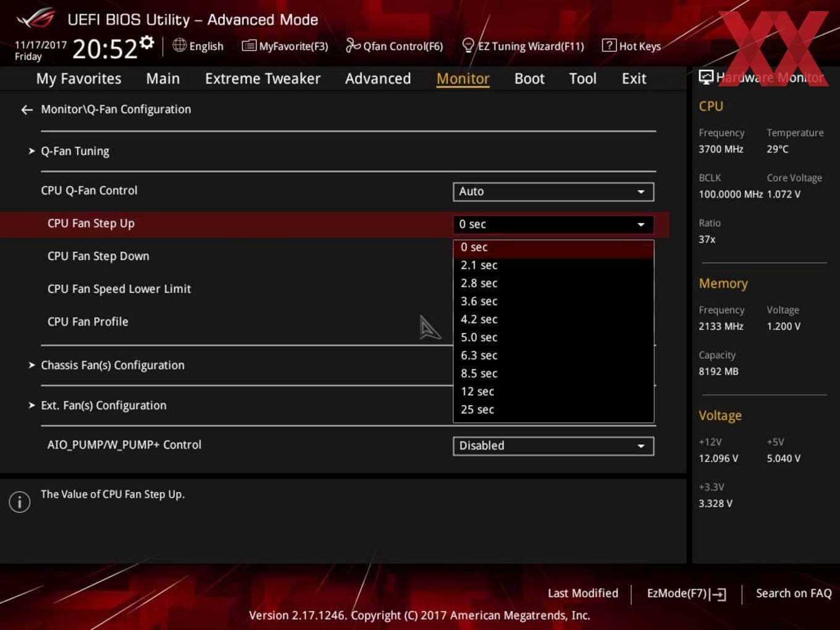This screenshot has height=630, width=840.
Task: Select the Monitor tab
Action: click(x=463, y=78)
